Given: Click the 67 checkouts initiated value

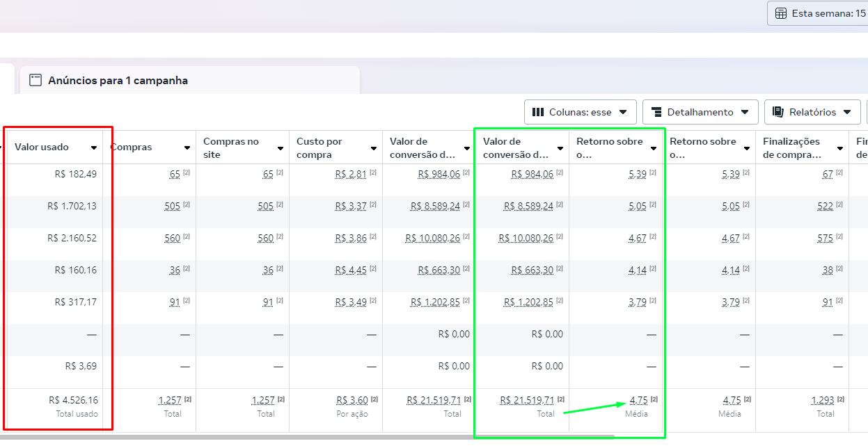Looking at the screenshot, I should tap(828, 174).
